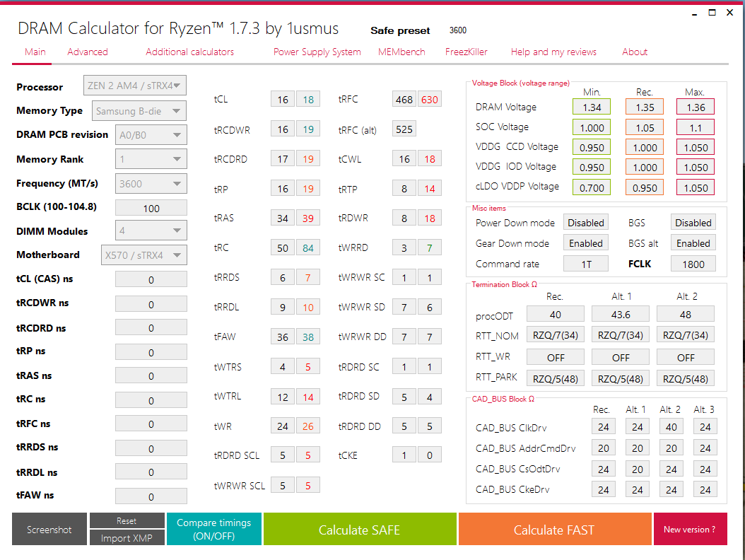Click the Reset button
This screenshot has width=745, height=560.
[127, 520]
